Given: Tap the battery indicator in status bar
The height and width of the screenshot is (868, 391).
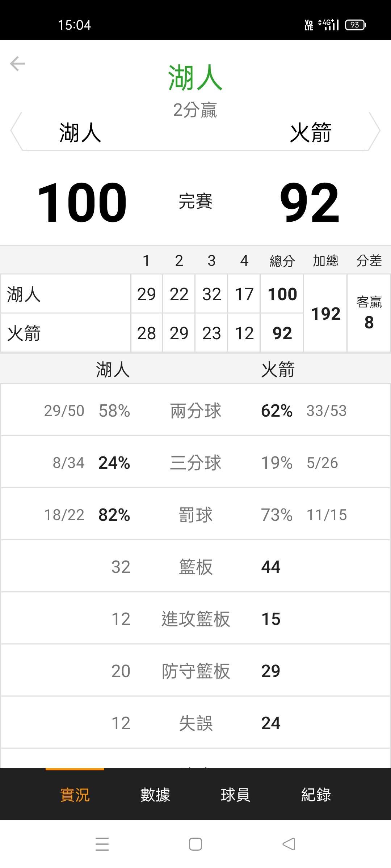Looking at the screenshot, I should pyautogui.click(x=355, y=25).
